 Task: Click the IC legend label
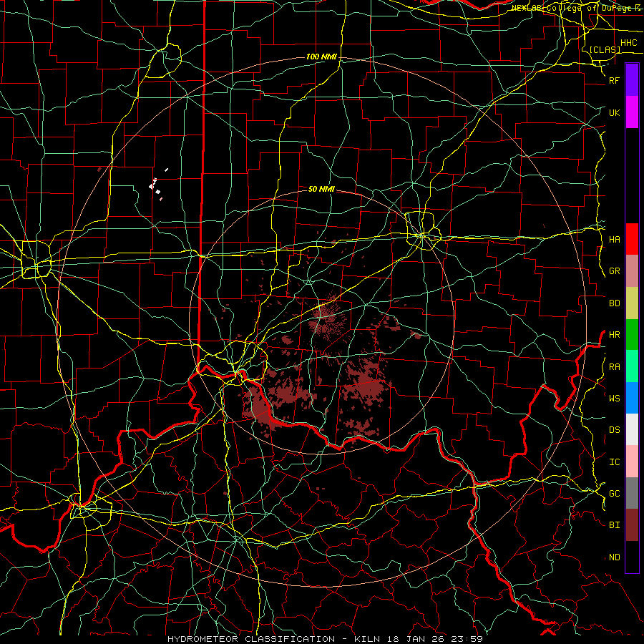[x=615, y=462]
